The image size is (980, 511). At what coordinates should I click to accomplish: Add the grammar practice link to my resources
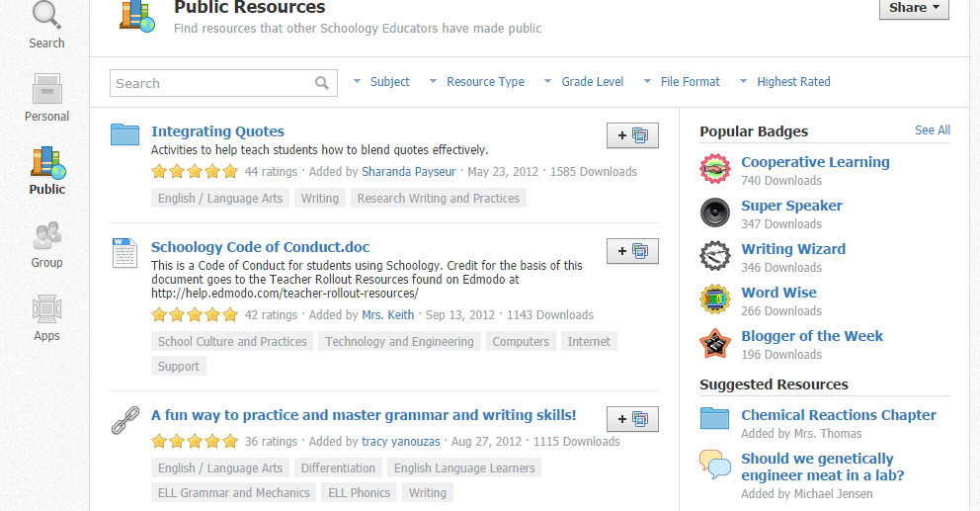[632, 419]
